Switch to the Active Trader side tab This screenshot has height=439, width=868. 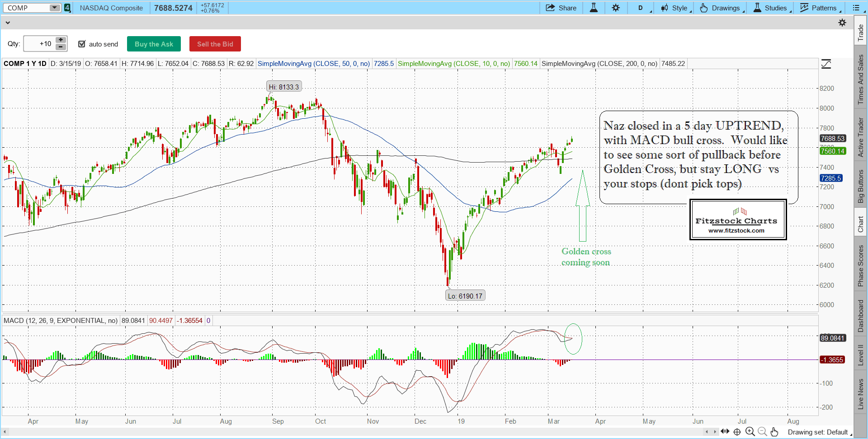[x=861, y=137]
